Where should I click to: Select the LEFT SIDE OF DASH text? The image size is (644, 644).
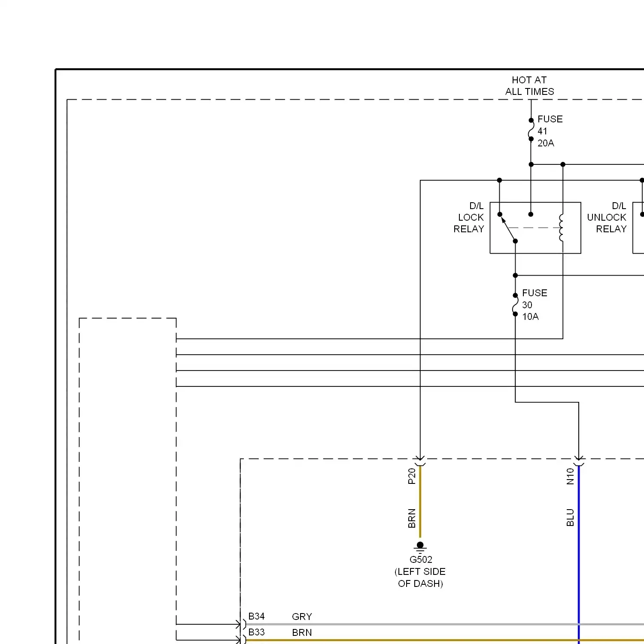click(x=420, y=577)
